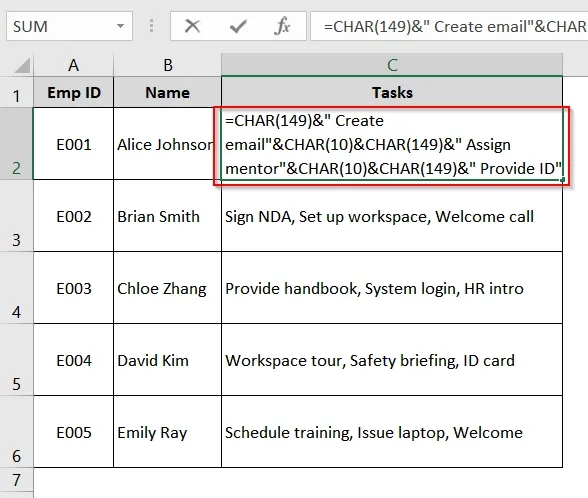This screenshot has width=588, height=498.
Task: Select cell containing E002
Action: pyautogui.click(x=74, y=216)
